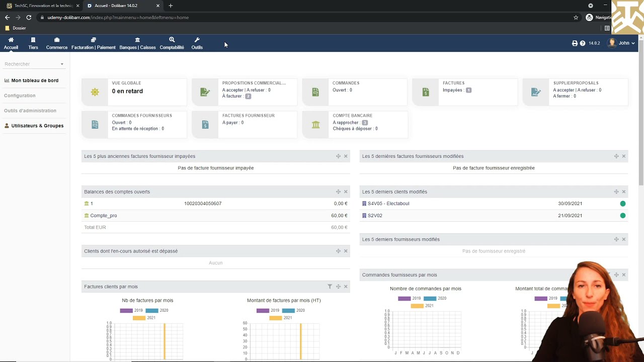This screenshot has width=644, height=362.
Task: Open client S2V02
Action: 372,216
